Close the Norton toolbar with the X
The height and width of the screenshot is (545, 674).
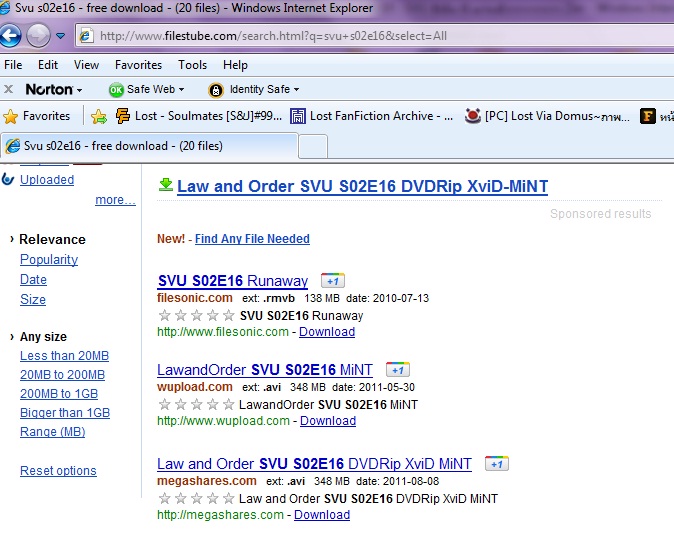pos(8,89)
